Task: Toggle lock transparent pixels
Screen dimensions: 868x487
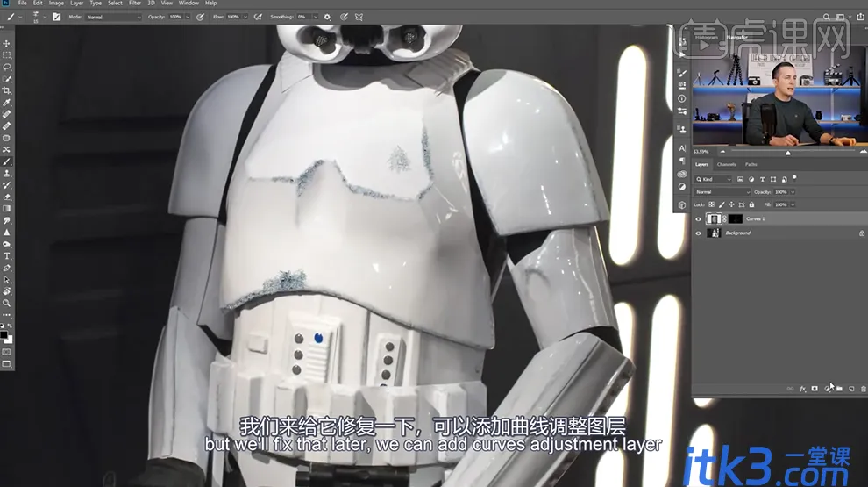Action: pyautogui.click(x=711, y=205)
